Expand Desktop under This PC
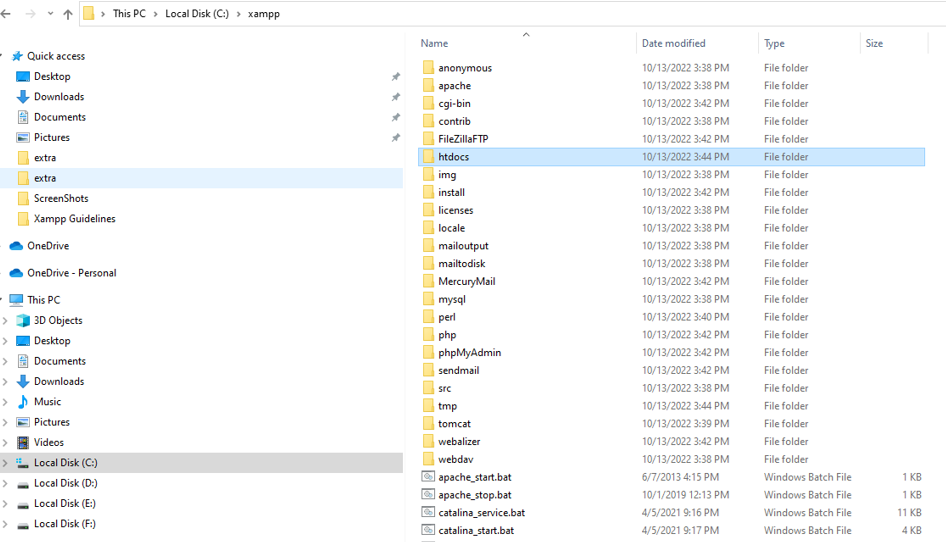Viewport: 946px width, 542px height. [5, 341]
